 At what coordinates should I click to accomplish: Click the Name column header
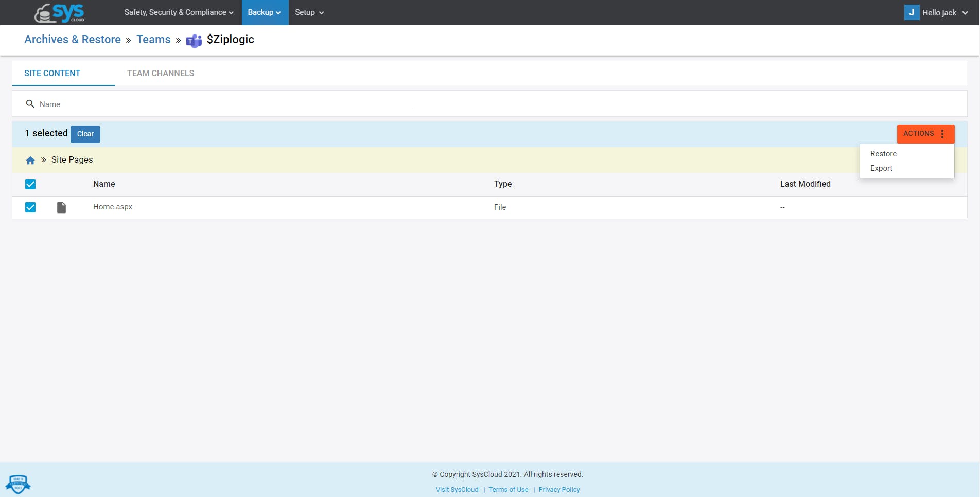[104, 184]
